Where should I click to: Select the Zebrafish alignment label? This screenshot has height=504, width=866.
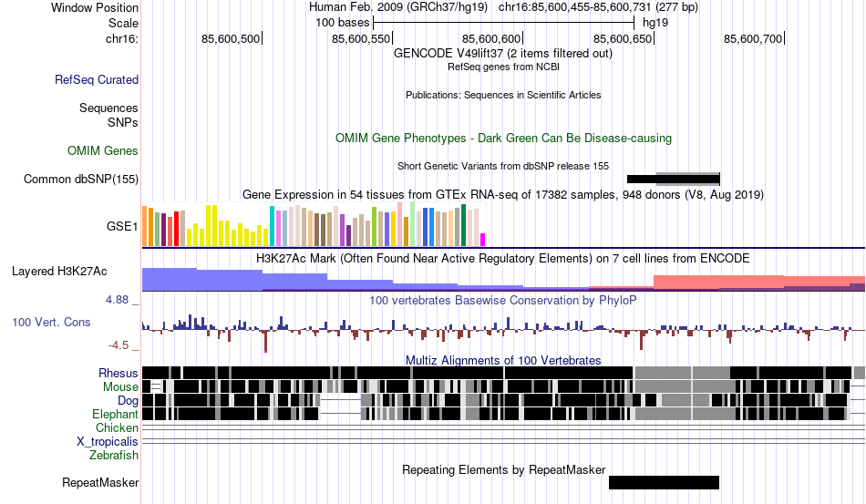[114, 455]
